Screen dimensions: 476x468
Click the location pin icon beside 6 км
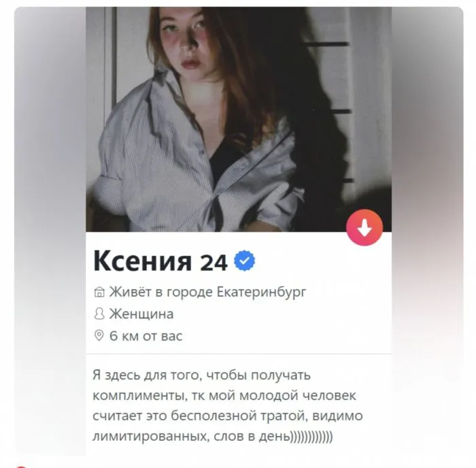click(99, 335)
